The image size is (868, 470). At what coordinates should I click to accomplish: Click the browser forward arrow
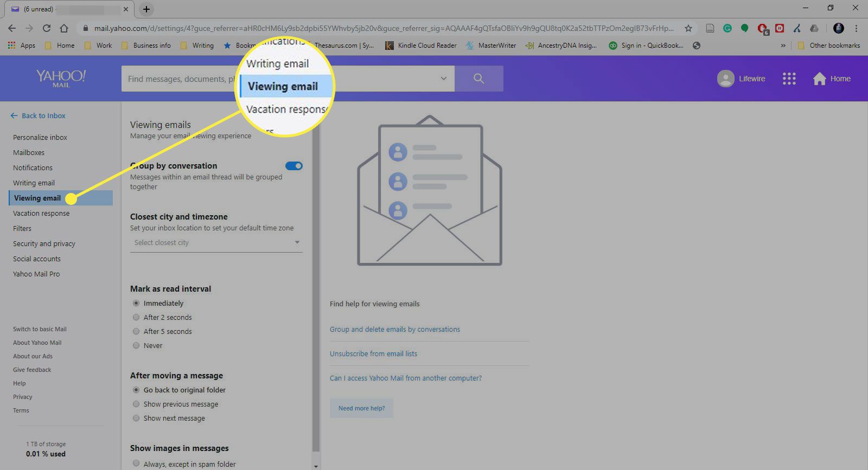pos(29,28)
